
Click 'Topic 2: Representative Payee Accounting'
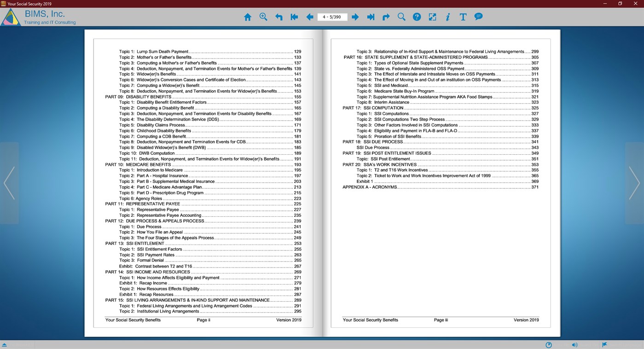210,215
